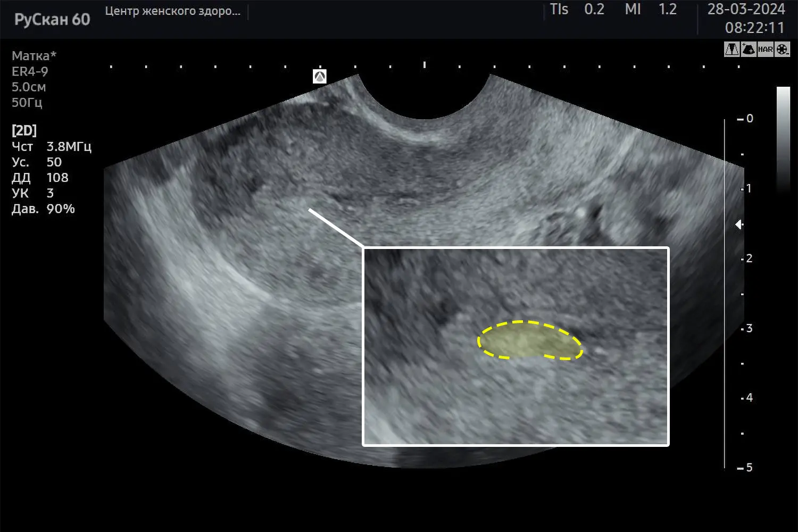
Task: Click the frequency 'Чст 3.8МГц'
Action: tap(52, 146)
